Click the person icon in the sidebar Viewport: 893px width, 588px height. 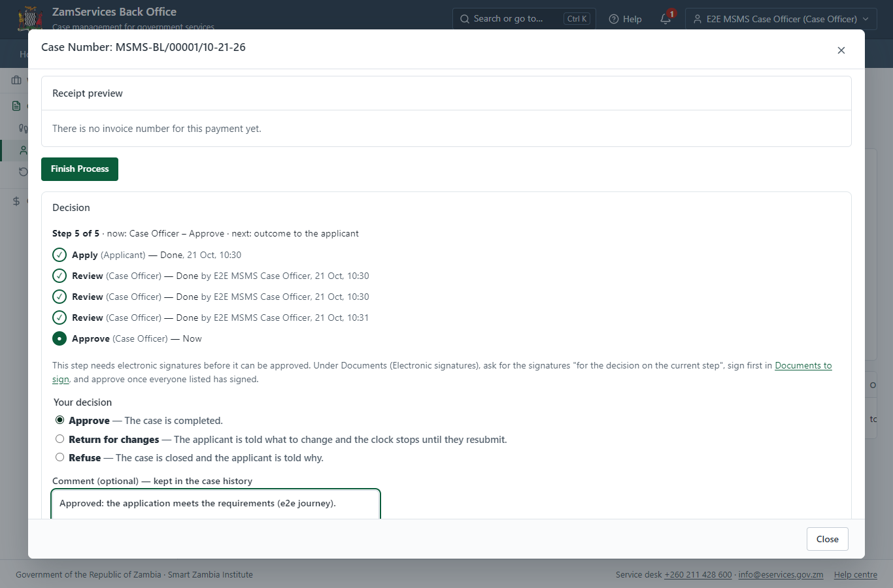tap(24, 150)
